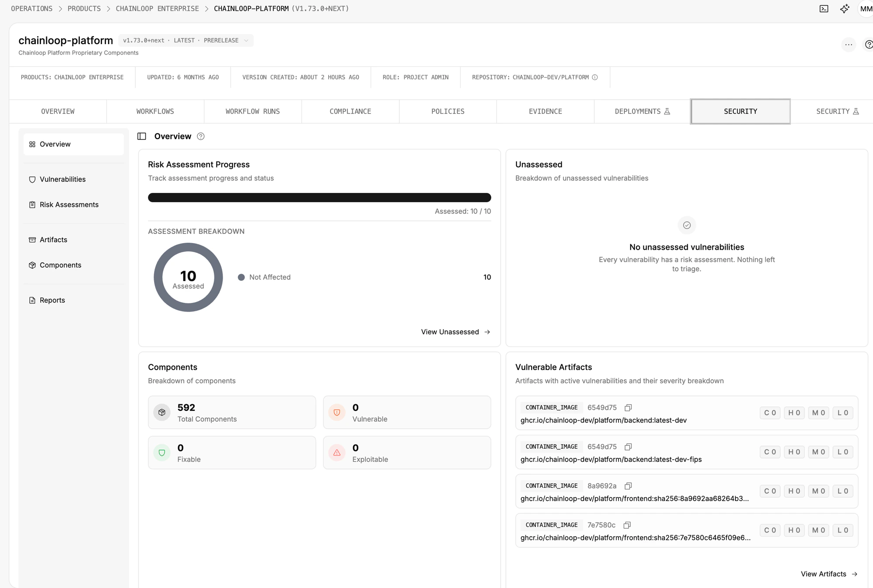
Task: Click the 0 Exploitable card
Action: [x=407, y=453]
